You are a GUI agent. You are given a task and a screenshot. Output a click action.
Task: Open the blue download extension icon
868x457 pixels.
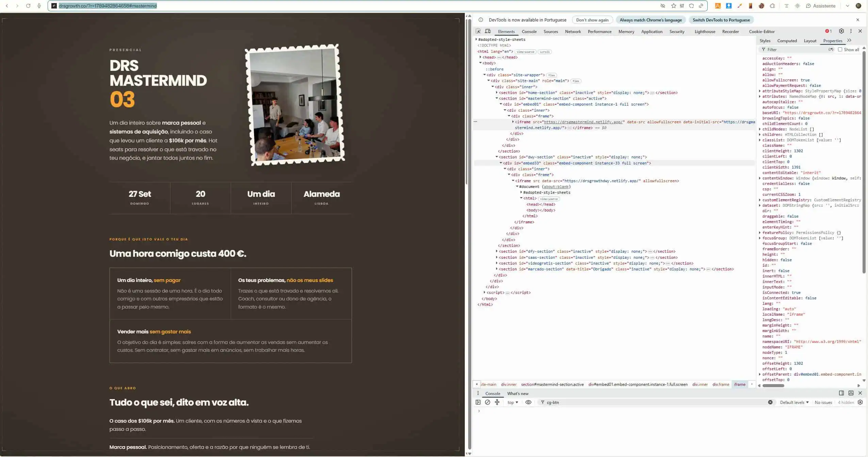click(x=729, y=6)
